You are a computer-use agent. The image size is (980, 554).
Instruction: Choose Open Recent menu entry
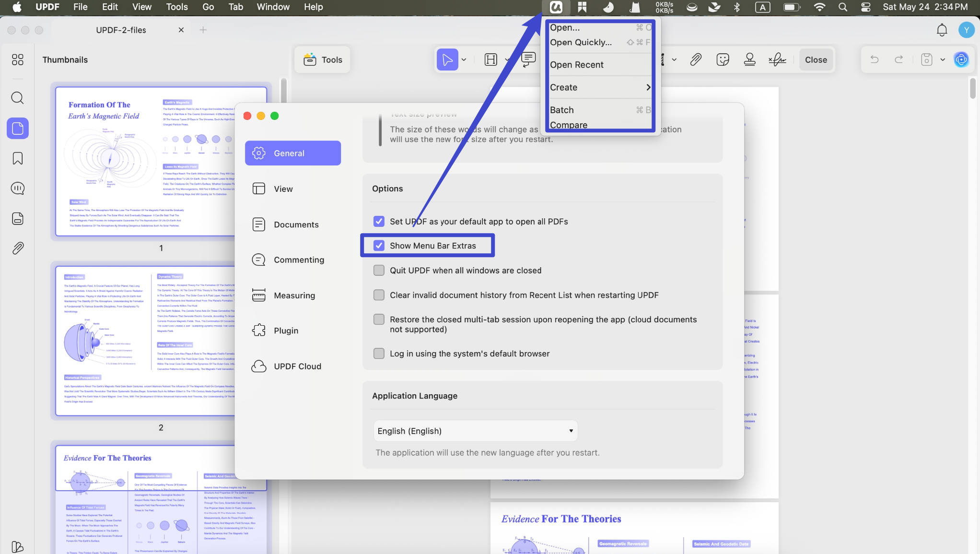(x=600, y=65)
